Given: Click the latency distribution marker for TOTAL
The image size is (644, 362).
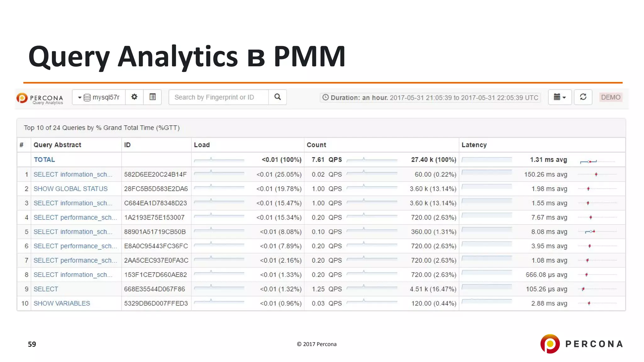Looking at the screenshot, I should pyautogui.click(x=589, y=162).
